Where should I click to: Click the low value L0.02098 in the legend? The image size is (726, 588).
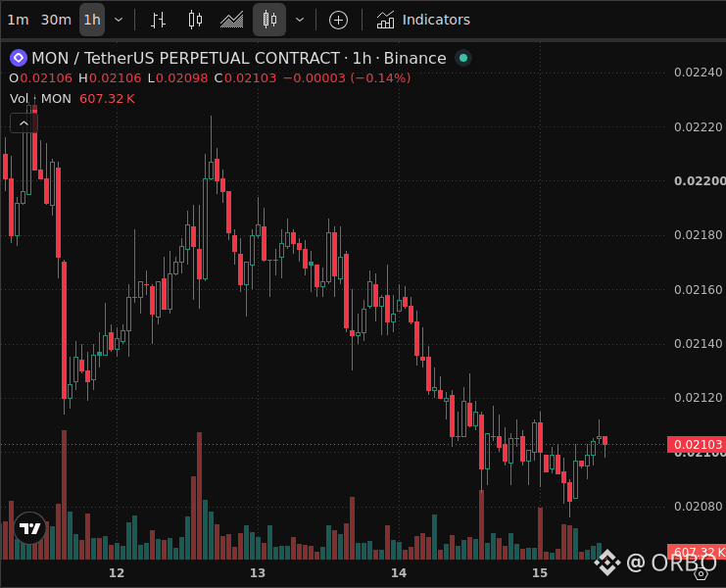(x=177, y=78)
